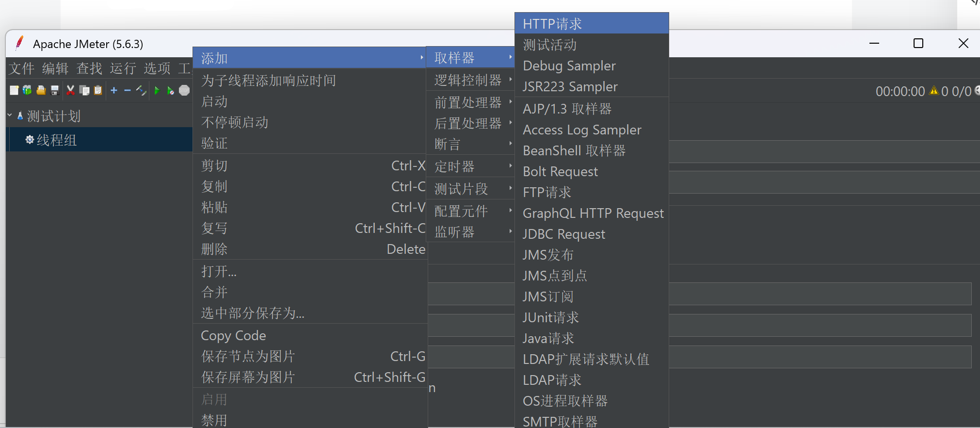This screenshot has width=980, height=428.
Task: Click 删除 in context menu
Action: [309, 249]
